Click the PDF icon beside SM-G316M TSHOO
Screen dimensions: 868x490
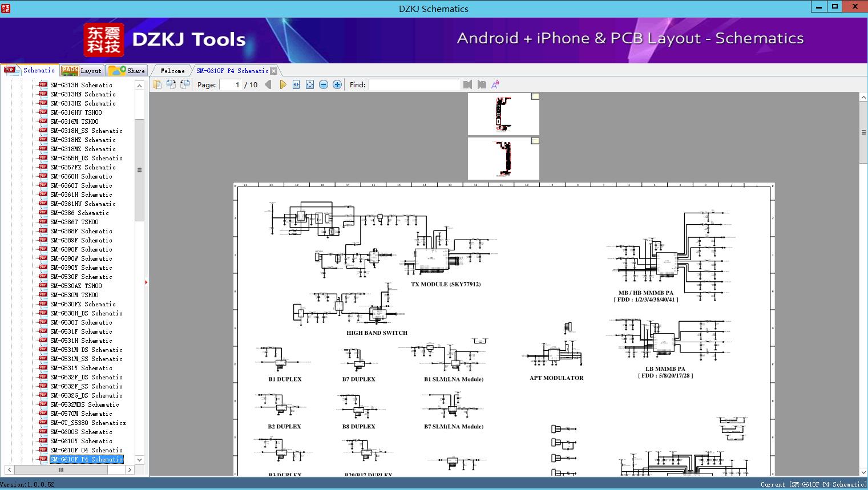click(x=43, y=121)
